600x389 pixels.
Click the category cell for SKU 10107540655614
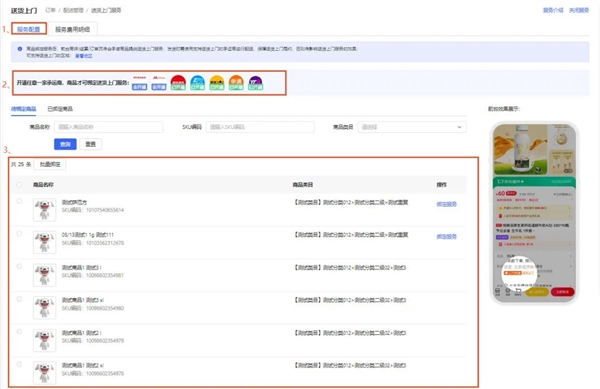tap(351, 202)
